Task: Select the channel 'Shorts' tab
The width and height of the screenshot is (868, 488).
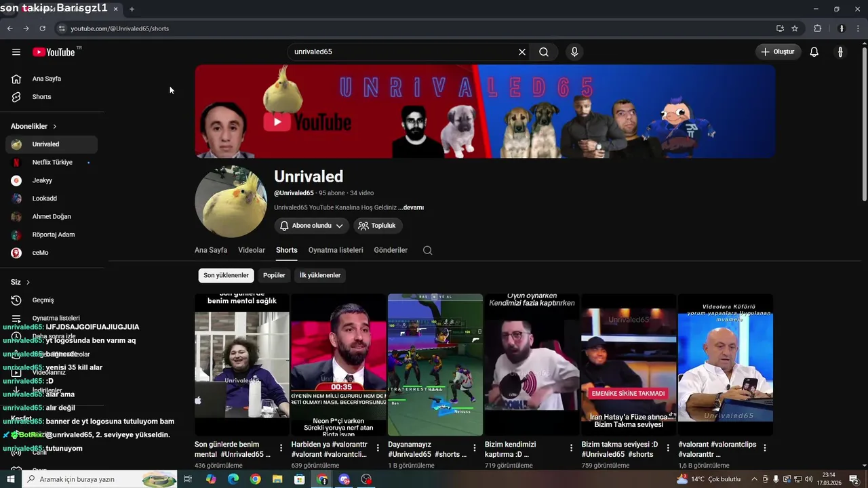Action: pos(287,250)
